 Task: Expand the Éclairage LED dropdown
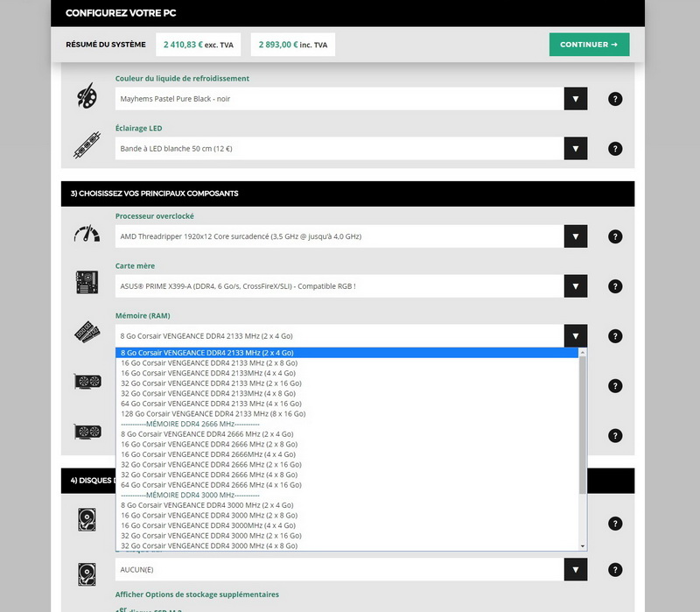point(576,149)
